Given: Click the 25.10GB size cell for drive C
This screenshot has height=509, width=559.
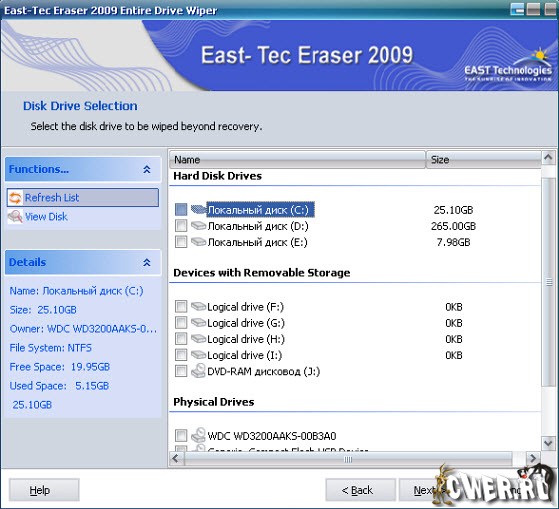Looking at the screenshot, I should [x=453, y=210].
